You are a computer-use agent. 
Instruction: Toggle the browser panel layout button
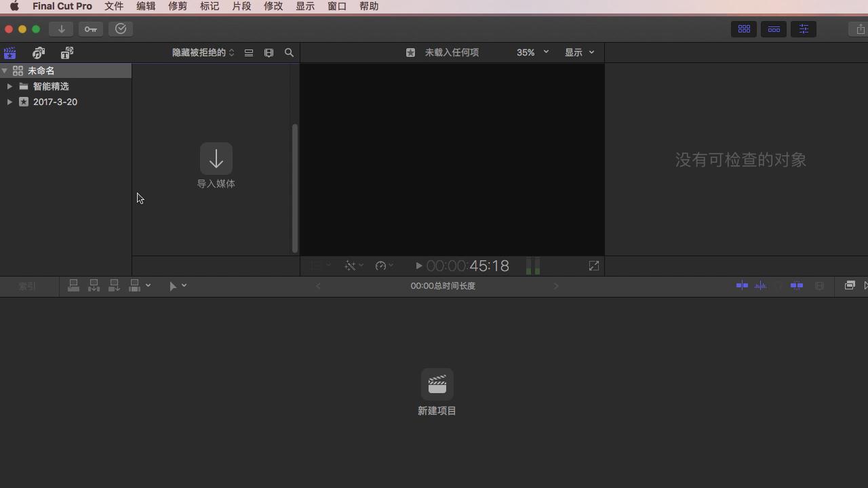pos(744,29)
